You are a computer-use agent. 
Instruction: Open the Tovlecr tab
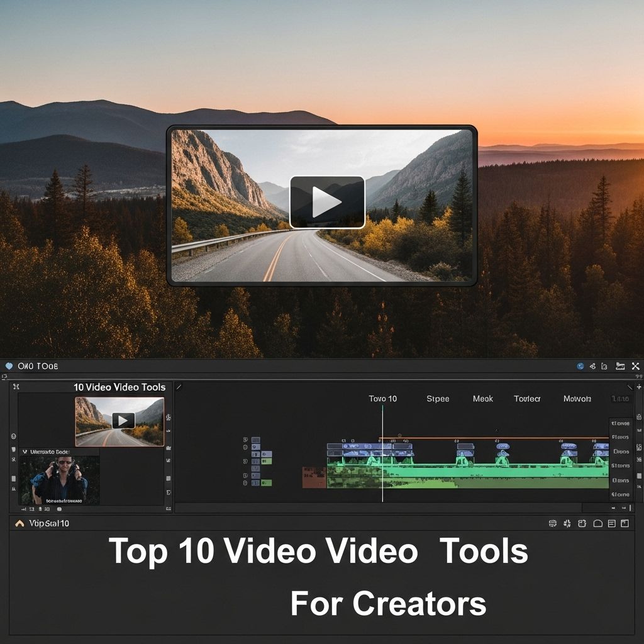tap(527, 399)
